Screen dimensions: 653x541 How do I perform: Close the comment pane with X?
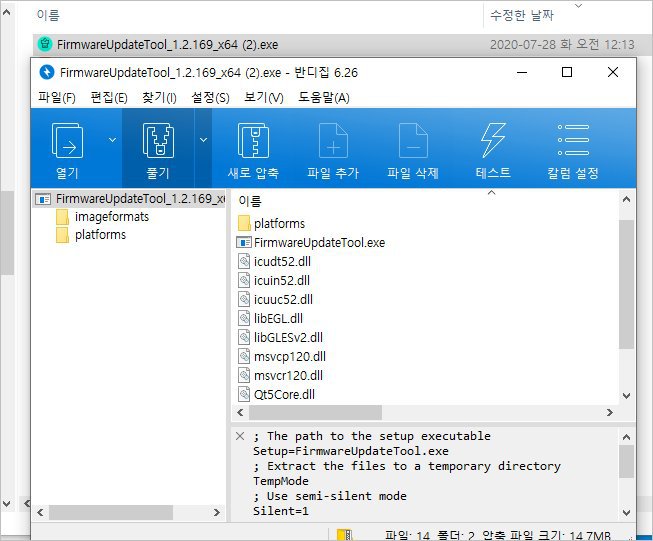pos(239,436)
